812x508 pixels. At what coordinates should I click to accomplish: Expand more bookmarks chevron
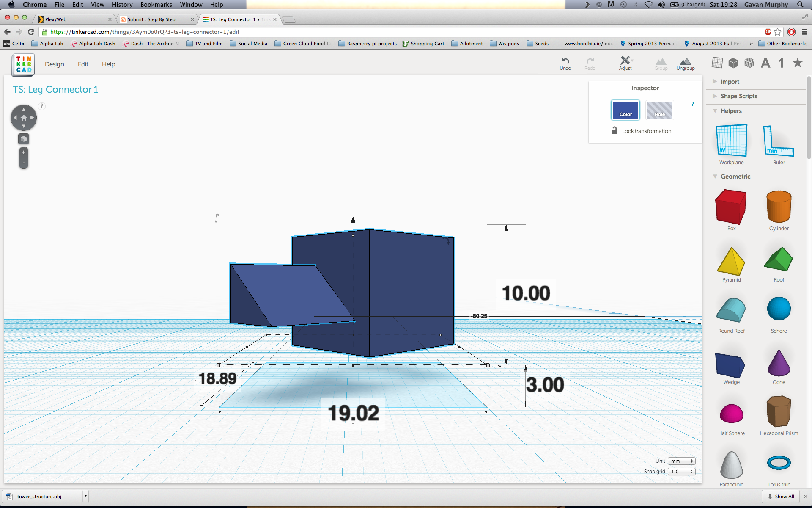[752, 44]
